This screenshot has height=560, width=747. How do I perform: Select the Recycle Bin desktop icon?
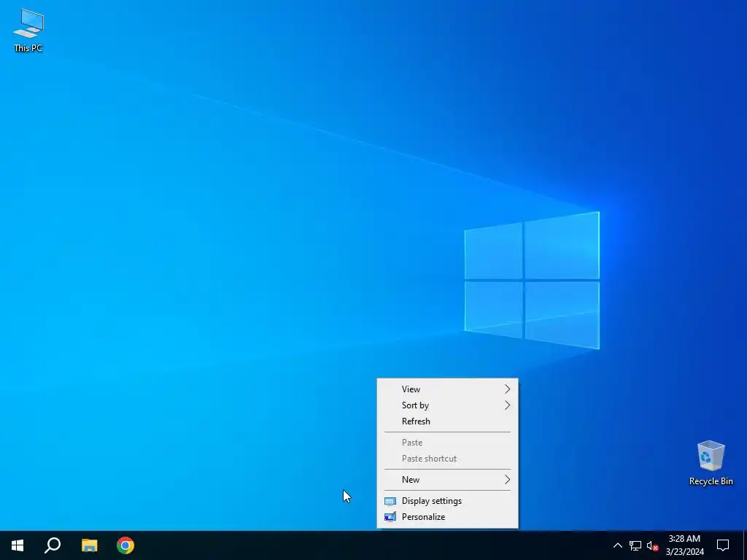click(x=711, y=463)
